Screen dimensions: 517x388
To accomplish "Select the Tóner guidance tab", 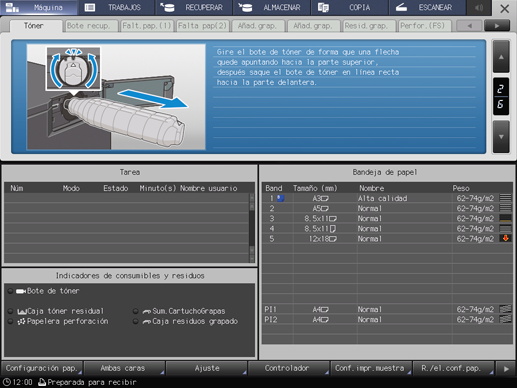I will (36, 26).
